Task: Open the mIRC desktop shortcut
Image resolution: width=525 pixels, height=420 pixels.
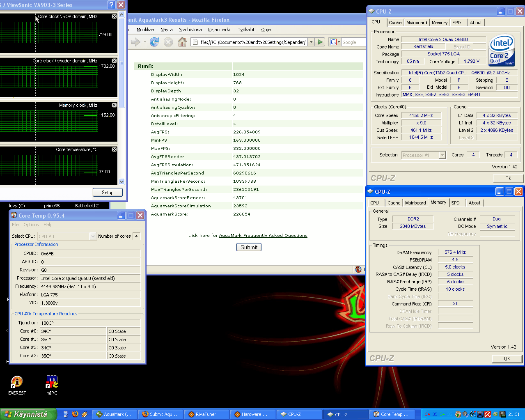Action: point(52,386)
